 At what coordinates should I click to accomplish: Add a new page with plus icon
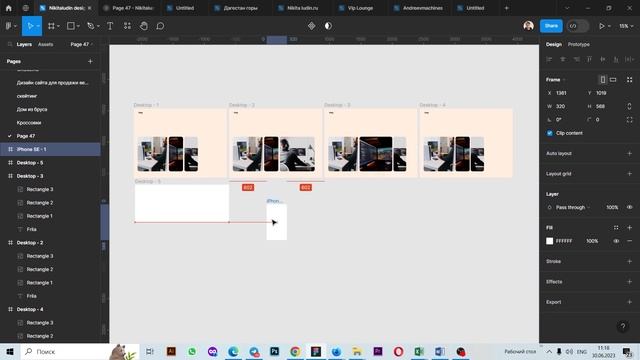point(90,61)
